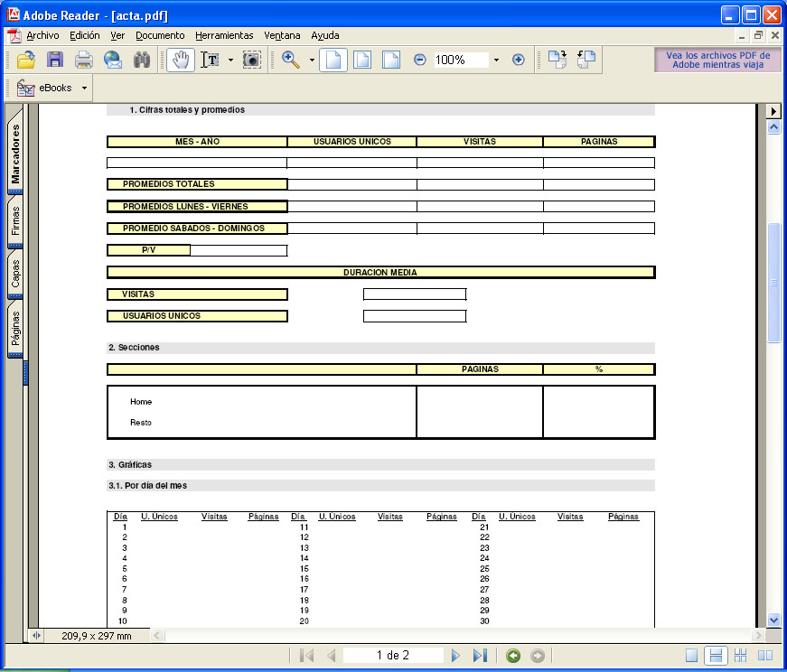Expand the eBooks dropdown arrow

(x=84, y=89)
